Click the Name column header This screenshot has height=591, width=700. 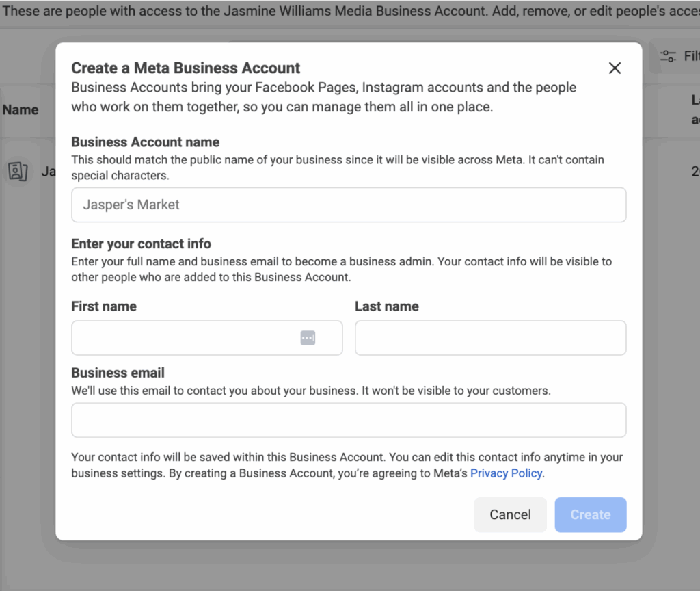point(21,110)
